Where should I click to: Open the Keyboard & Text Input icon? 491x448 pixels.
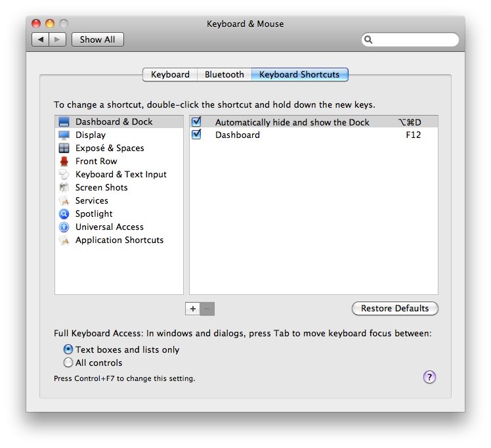coord(64,175)
